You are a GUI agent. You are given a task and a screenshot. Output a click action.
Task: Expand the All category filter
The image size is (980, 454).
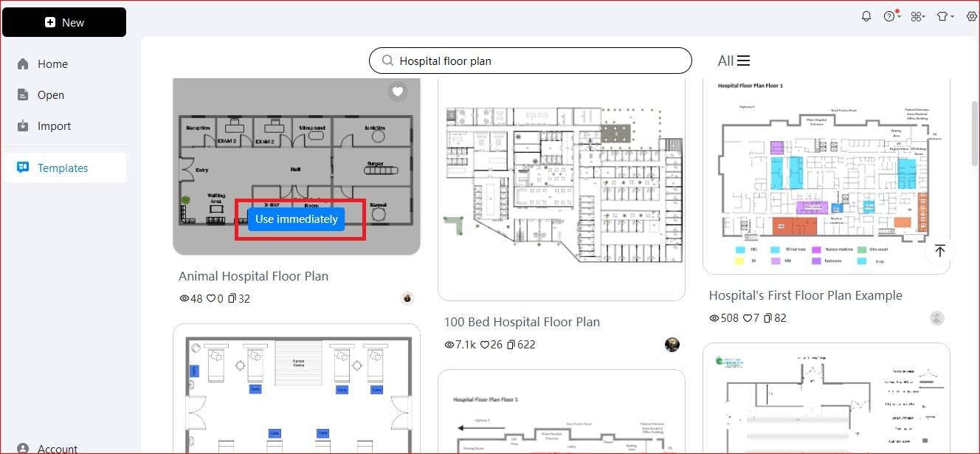coord(734,61)
